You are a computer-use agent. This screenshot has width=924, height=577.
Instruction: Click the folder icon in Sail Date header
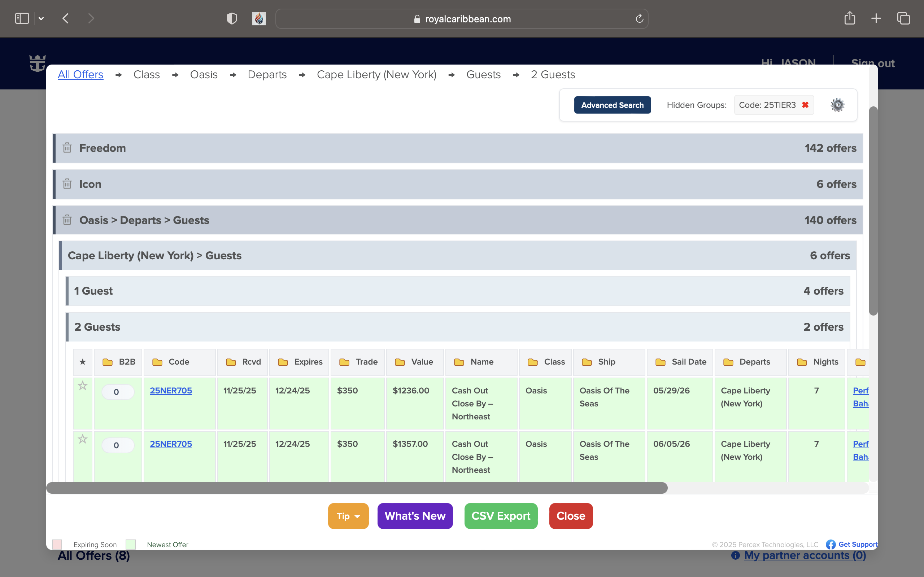click(660, 362)
